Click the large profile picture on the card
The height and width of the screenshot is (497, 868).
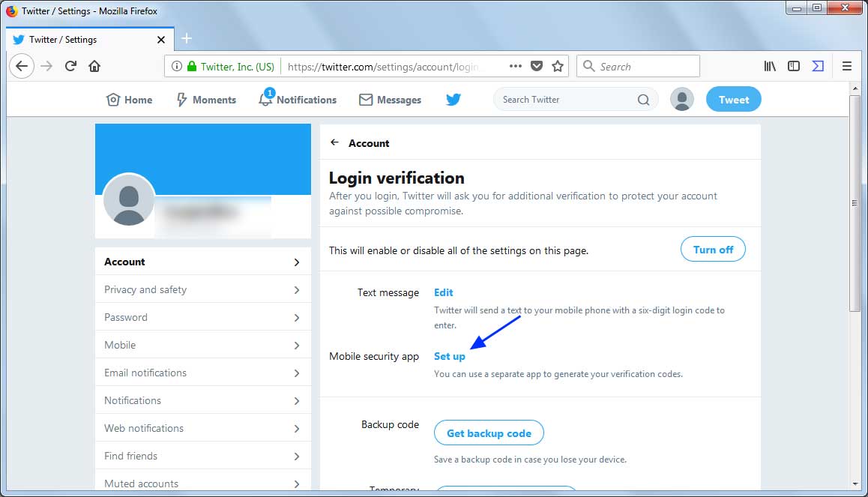pos(129,200)
